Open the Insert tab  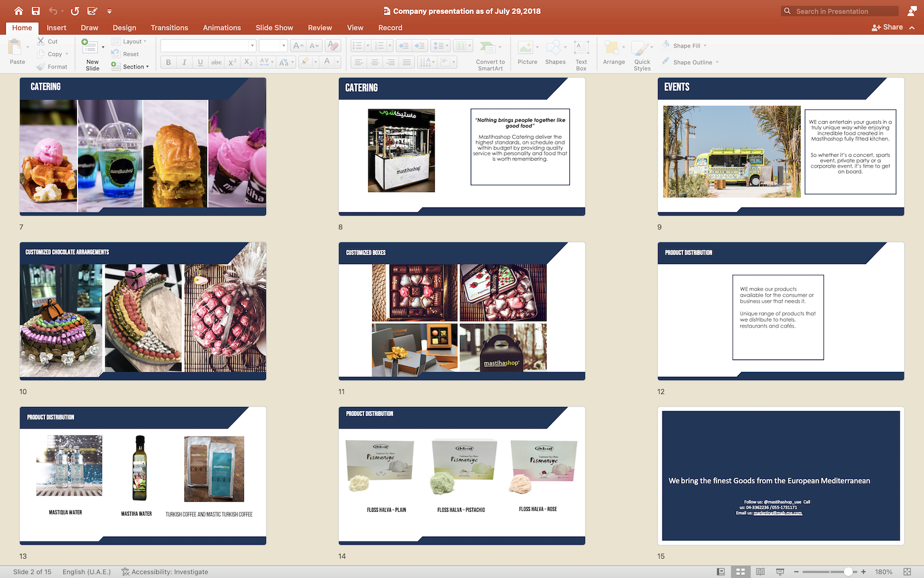click(57, 28)
